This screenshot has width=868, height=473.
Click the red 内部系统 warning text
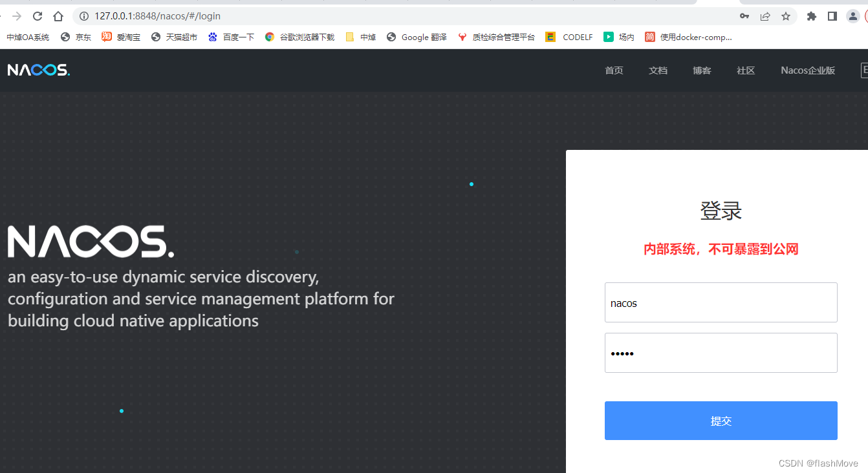coord(721,249)
